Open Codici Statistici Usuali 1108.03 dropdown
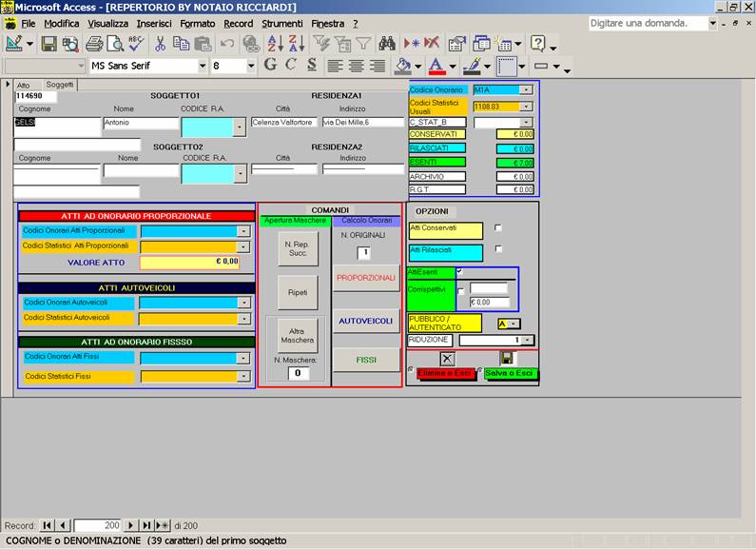756x550 pixels. [527, 107]
